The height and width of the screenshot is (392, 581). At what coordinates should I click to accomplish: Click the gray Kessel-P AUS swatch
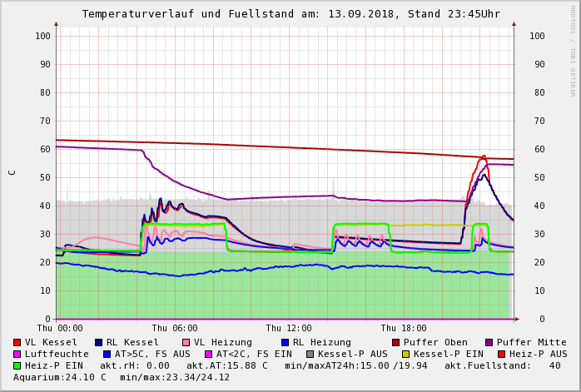pos(310,354)
